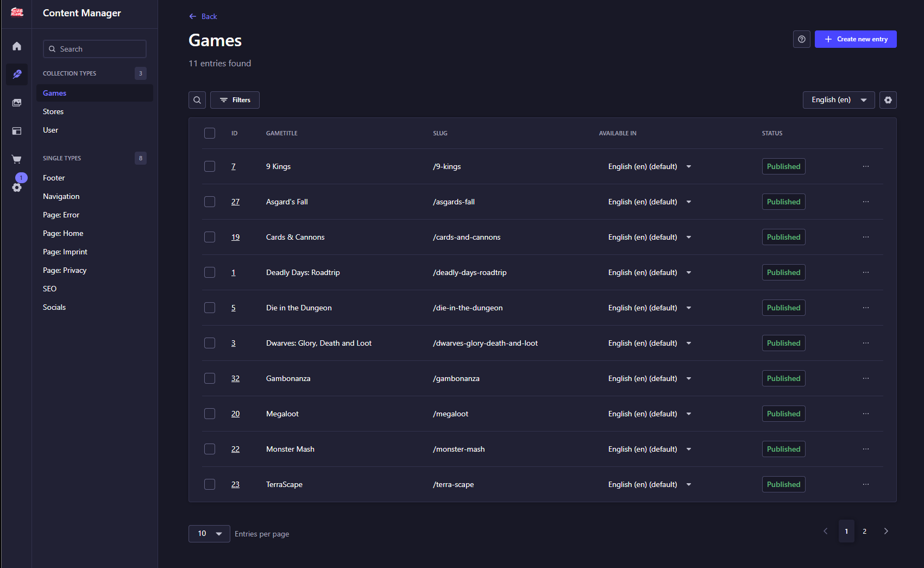Open the Content-Type Builder layout icon
The height and width of the screenshot is (568, 924).
click(17, 131)
